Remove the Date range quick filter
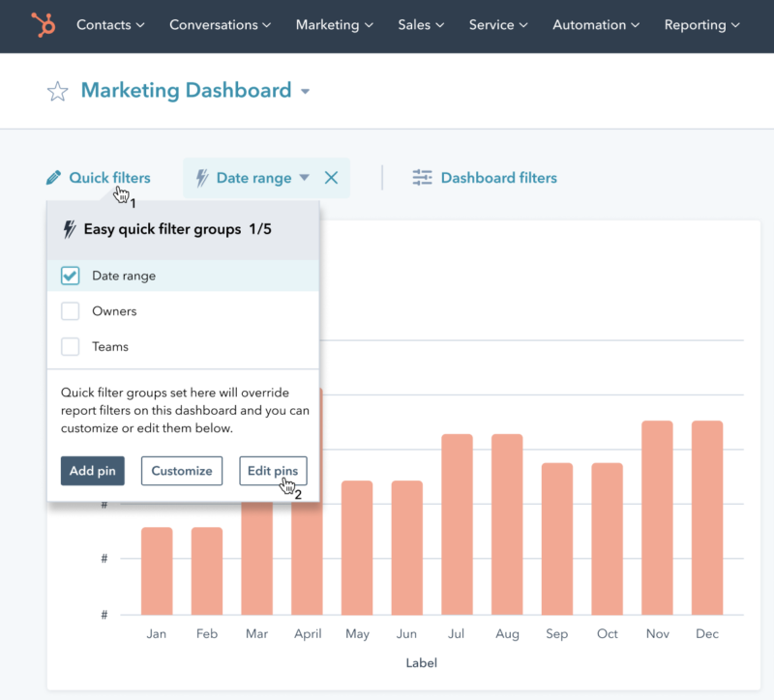The width and height of the screenshot is (774, 700). click(331, 178)
